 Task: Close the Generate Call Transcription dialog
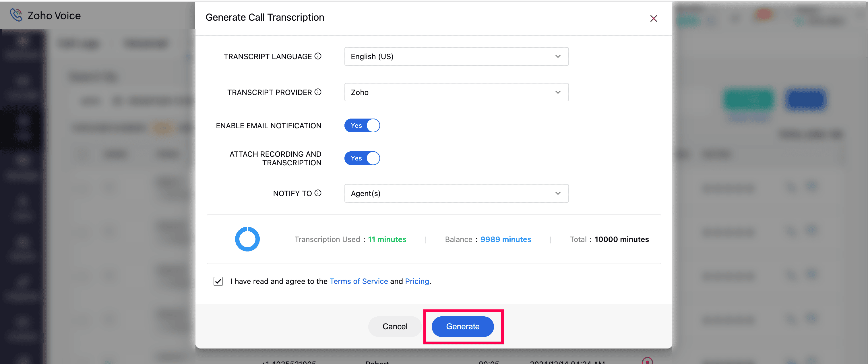click(653, 18)
